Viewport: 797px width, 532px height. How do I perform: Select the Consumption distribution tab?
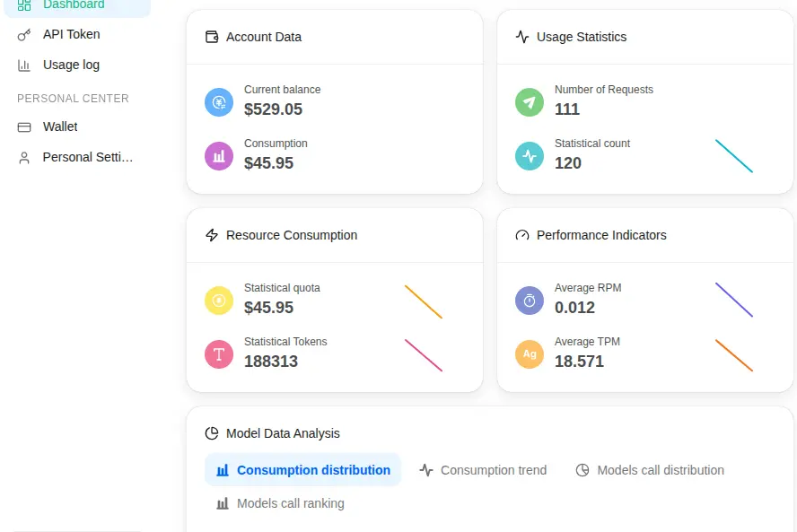click(303, 470)
